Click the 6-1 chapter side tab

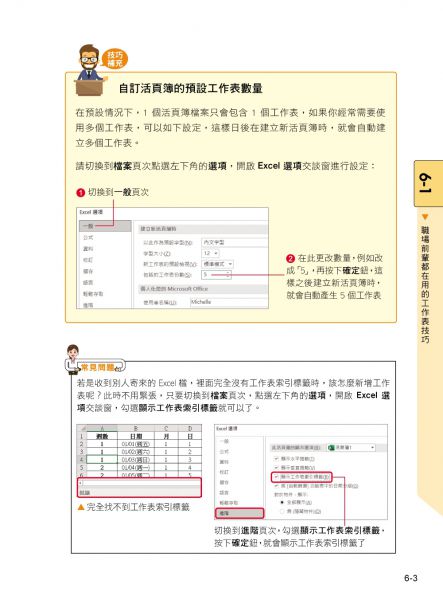428,184
